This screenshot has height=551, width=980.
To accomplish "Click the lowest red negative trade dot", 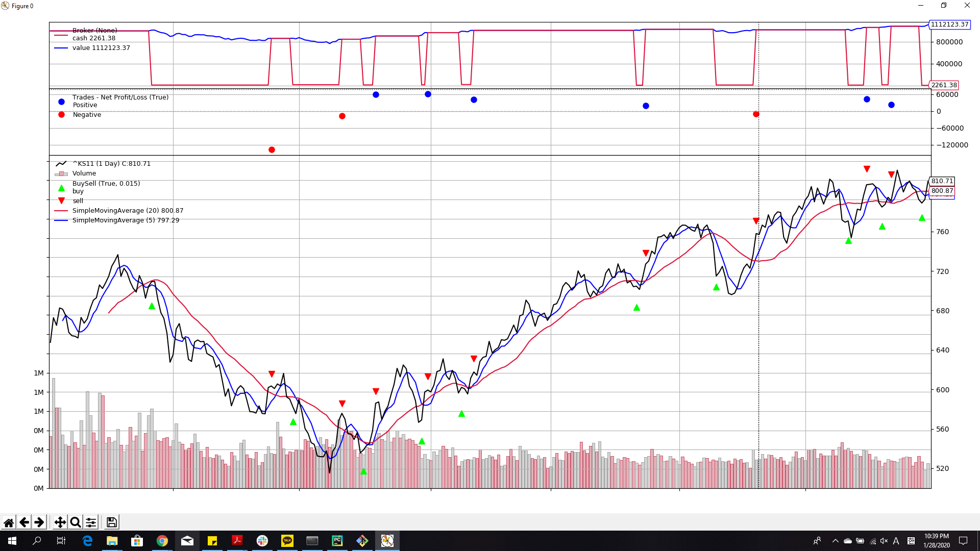I will [x=272, y=149].
